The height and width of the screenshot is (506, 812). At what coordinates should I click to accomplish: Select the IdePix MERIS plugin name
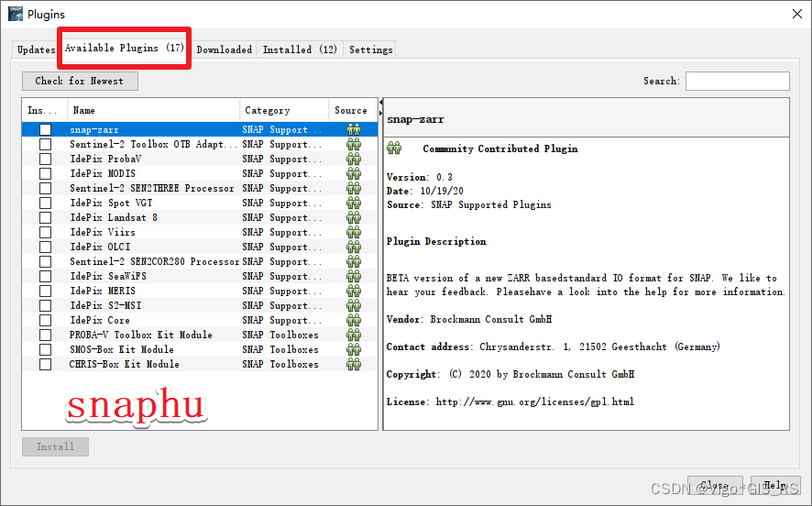pyautogui.click(x=103, y=291)
